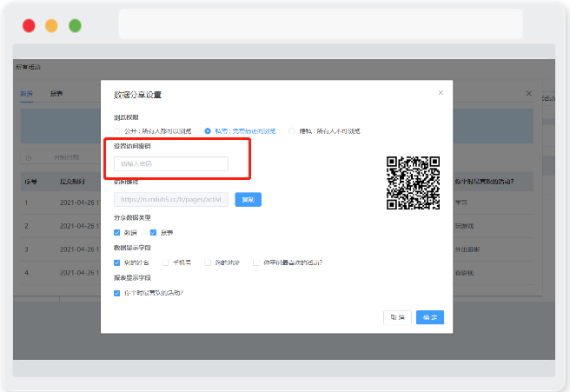Uncheck 数据 under 分享数据类型
Viewport: 570px width, 392px height.
pyautogui.click(x=116, y=232)
